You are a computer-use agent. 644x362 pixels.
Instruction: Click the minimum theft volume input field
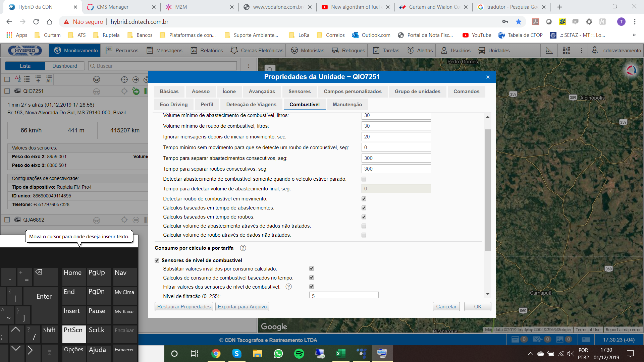[396, 126]
